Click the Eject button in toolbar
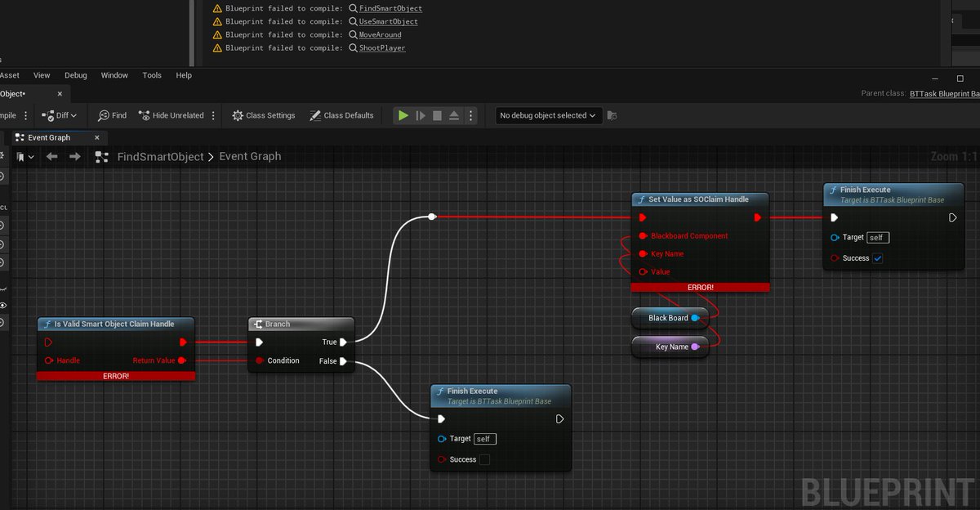980x510 pixels. [454, 115]
